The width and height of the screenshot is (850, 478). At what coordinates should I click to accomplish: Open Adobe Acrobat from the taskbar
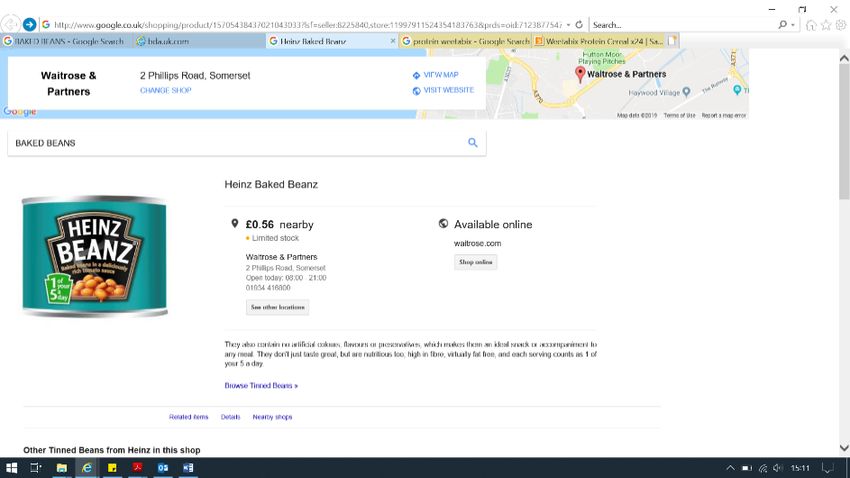click(x=138, y=468)
